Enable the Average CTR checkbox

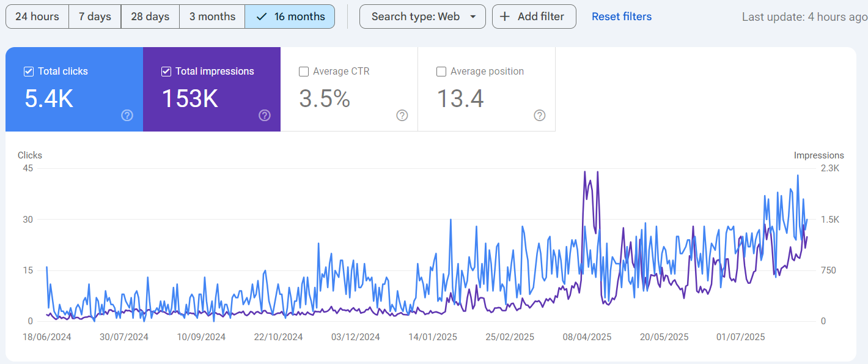click(x=304, y=72)
